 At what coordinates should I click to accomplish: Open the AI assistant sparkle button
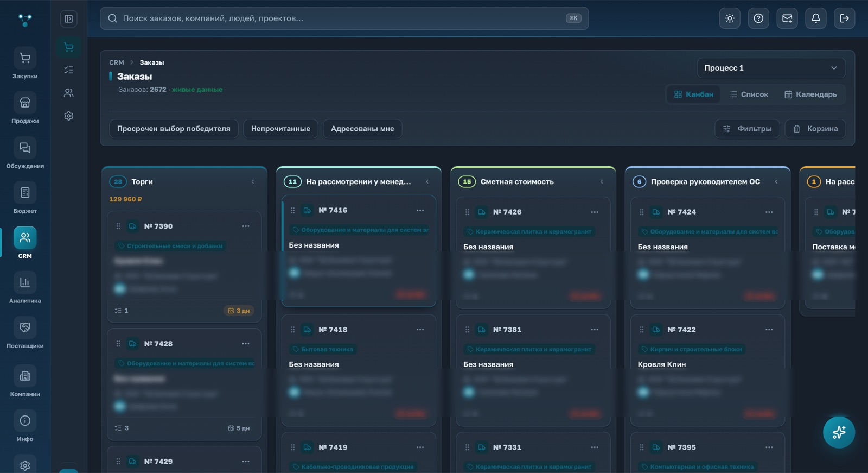(x=839, y=432)
